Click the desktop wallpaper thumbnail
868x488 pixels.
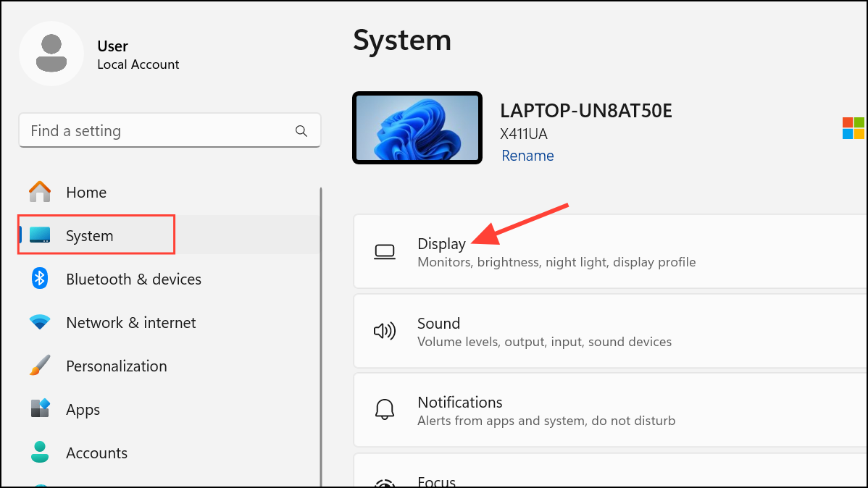[x=417, y=128]
